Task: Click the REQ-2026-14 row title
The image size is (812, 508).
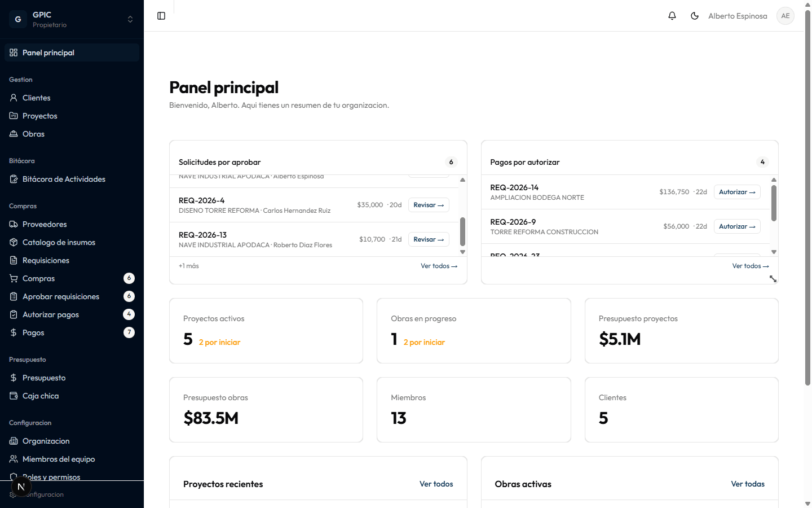Action: pyautogui.click(x=514, y=187)
